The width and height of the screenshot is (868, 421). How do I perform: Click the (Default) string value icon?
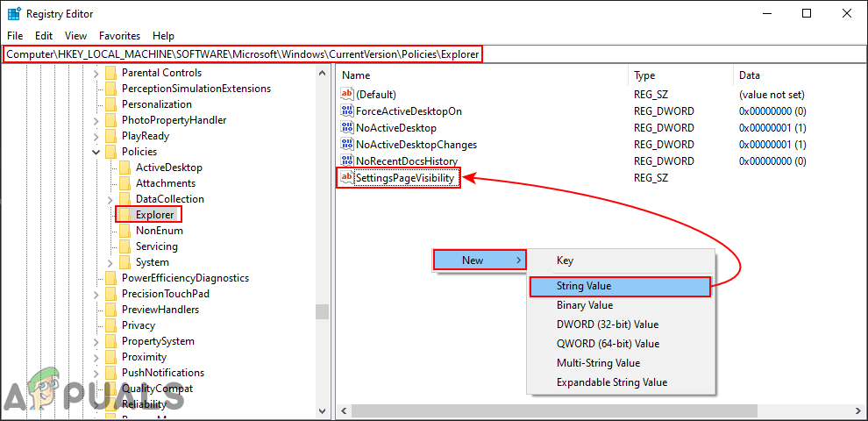(x=346, y=95)
